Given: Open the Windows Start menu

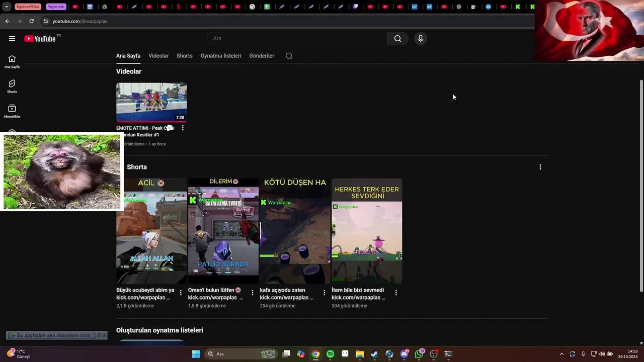Looking at the screenshot, I should point(196,354).
